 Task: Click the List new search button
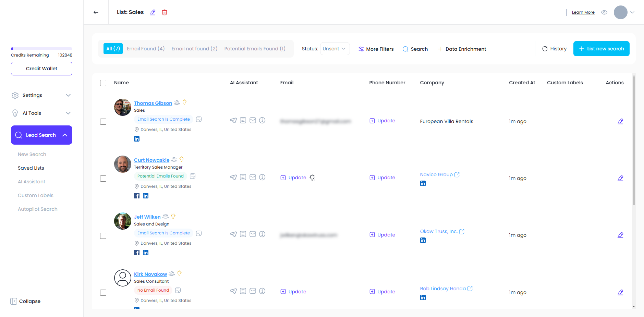pyautogui.click(x=601, y=49)
